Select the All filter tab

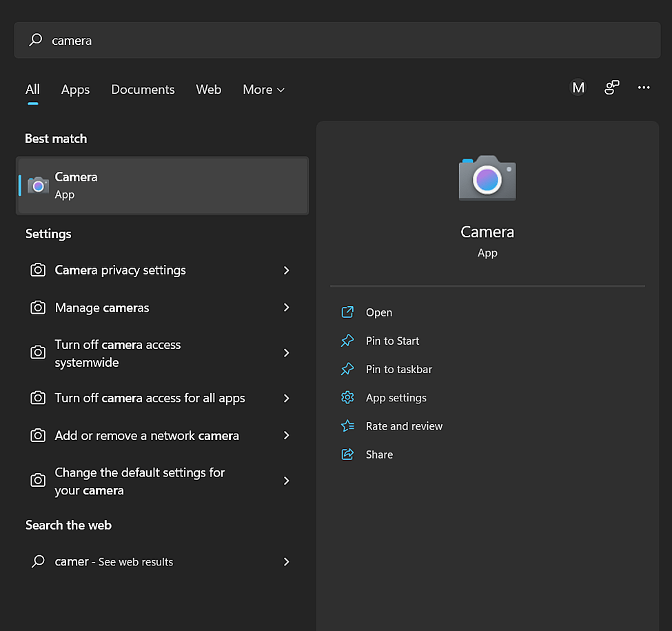pyautogui.click(x=32, y=89)
